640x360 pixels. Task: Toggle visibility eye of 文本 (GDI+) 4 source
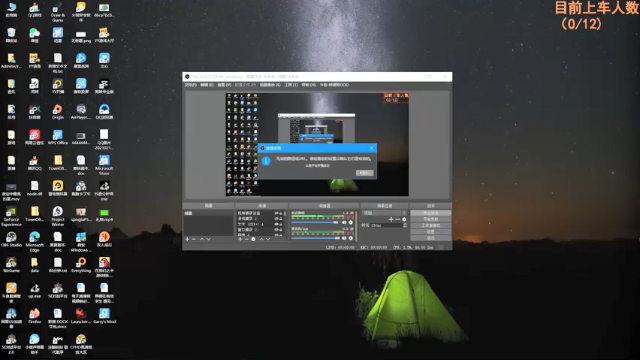[276, 224]
